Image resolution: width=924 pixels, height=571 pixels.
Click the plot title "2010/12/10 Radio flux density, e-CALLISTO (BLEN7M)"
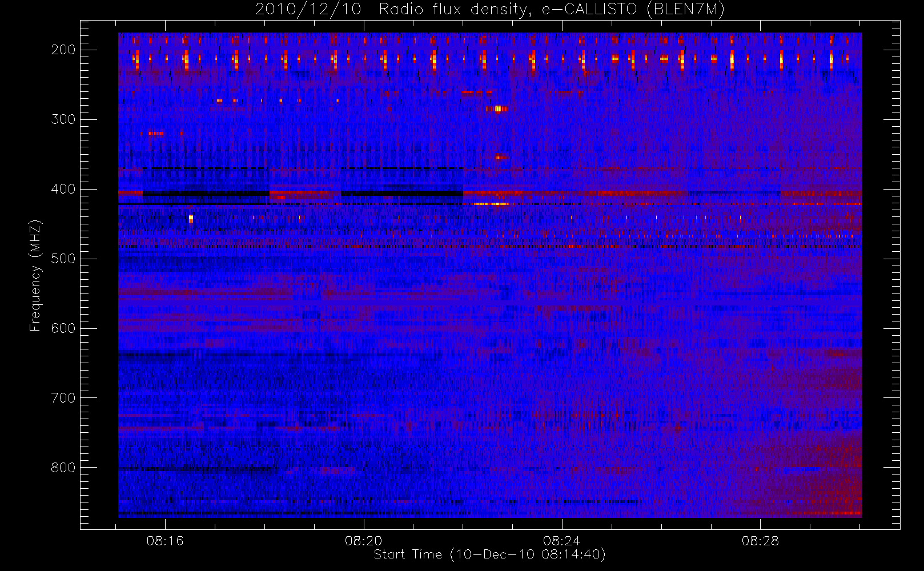point(490,10)
